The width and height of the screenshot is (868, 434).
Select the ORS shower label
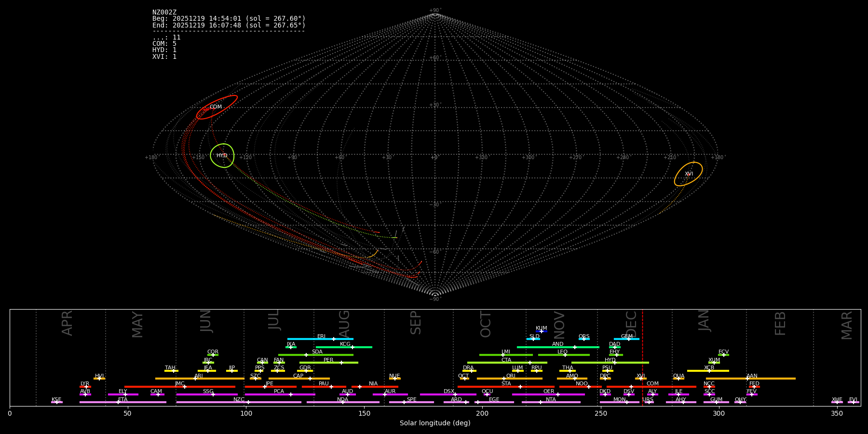point(584,336)
